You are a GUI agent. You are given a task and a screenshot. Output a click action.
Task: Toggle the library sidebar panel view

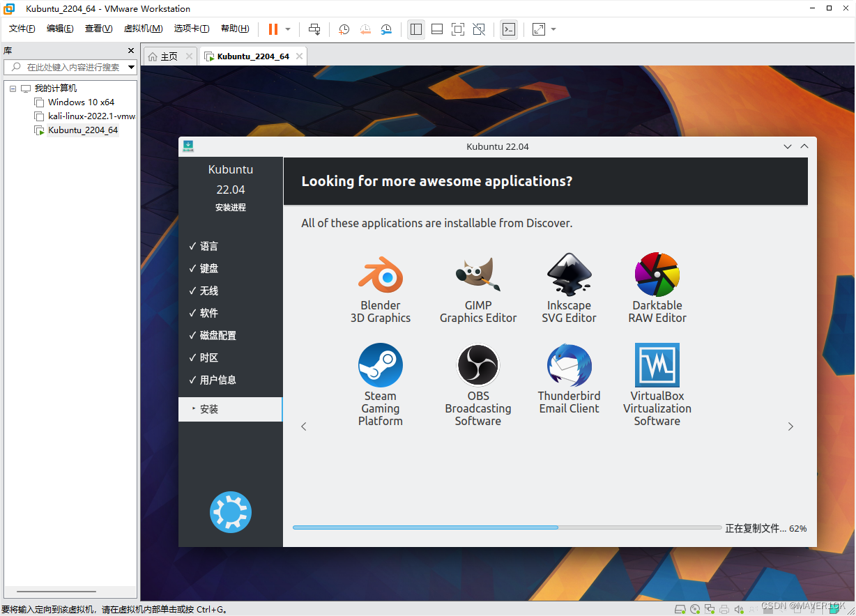pyautogui.click(x=416, y=29)
